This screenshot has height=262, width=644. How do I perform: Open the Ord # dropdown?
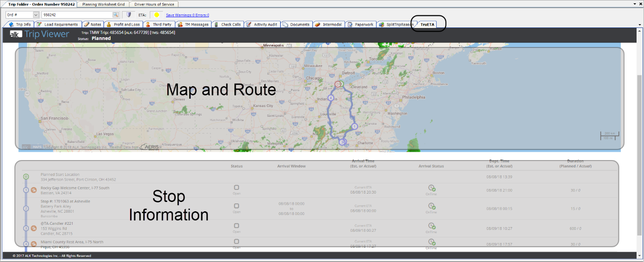(x=36, y=15)
